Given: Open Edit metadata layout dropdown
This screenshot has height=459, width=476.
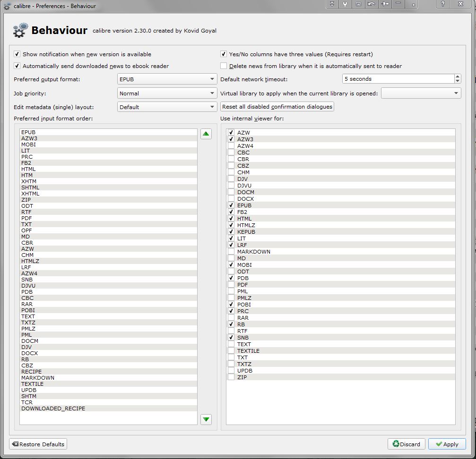Looking at the screenshot, I should click(167, 107).
